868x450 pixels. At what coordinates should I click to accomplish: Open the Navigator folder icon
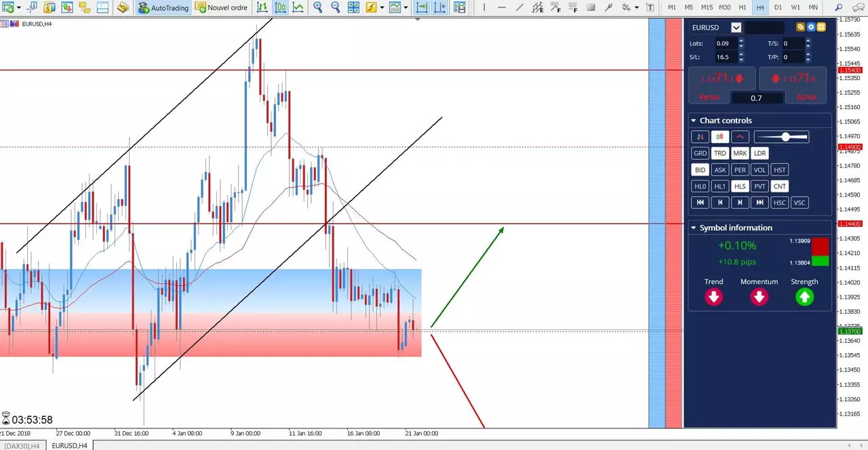point(85,7)
